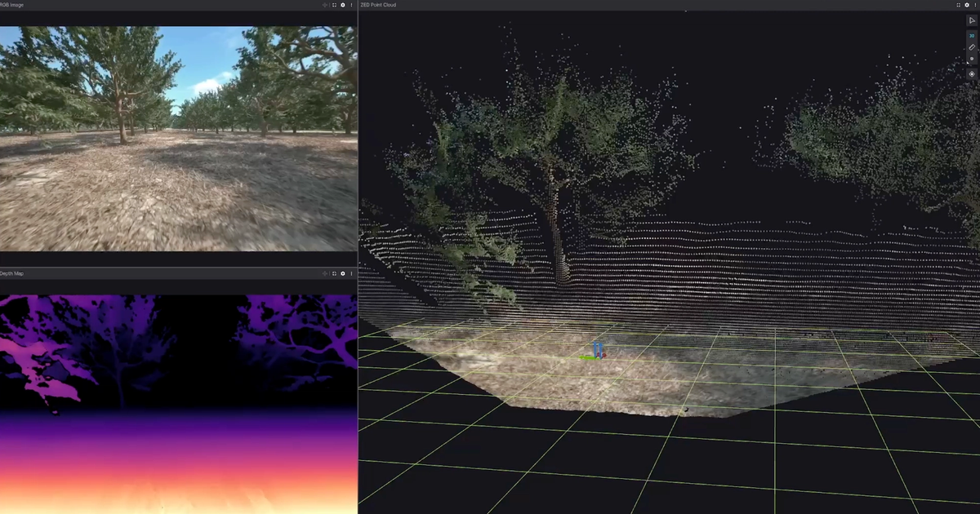The width and height of the screenshot is (980, 514).
Task: Click the move handle icon on the RGB Image panel
Action: tap(324, 5)
